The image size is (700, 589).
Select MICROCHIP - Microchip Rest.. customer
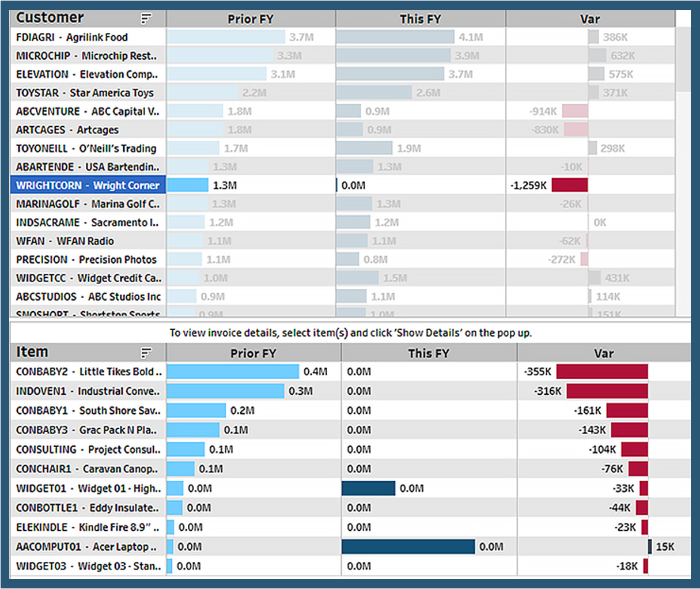(x=86, y=56)
